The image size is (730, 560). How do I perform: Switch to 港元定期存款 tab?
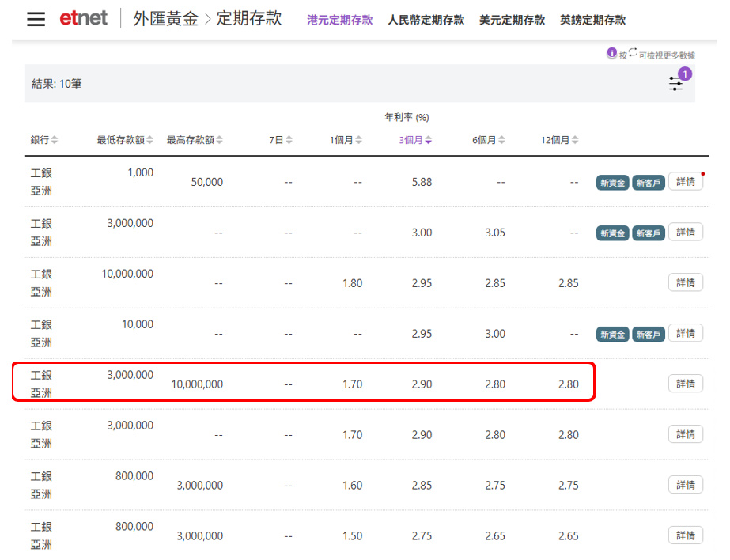340,20
